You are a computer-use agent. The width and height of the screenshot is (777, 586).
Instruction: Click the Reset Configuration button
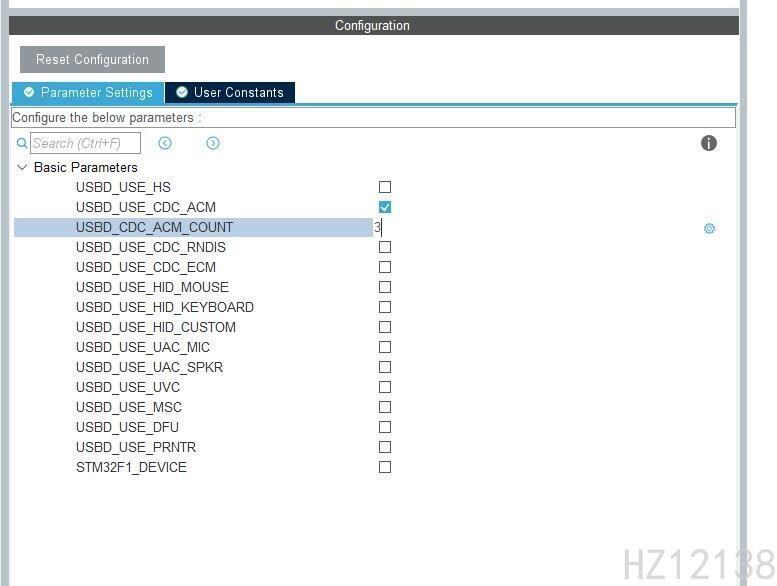pos(92,59)
